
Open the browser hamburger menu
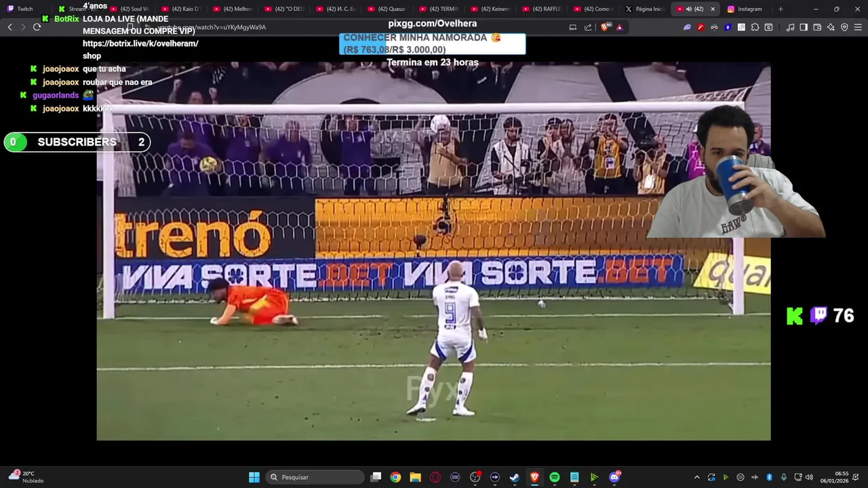click(x=858, y=27)
